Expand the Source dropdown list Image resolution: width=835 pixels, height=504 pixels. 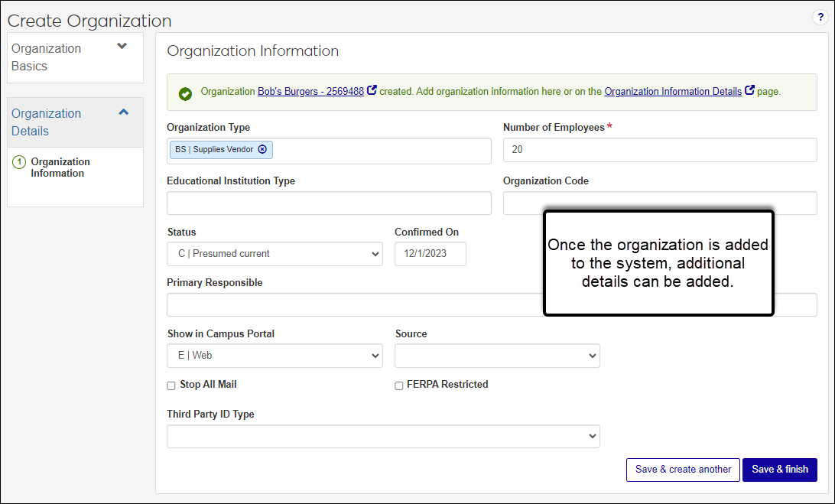[497, 356]
